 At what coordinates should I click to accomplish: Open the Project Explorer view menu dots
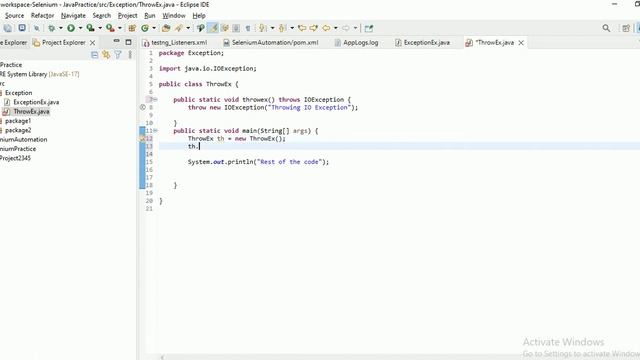pos(130,55)
